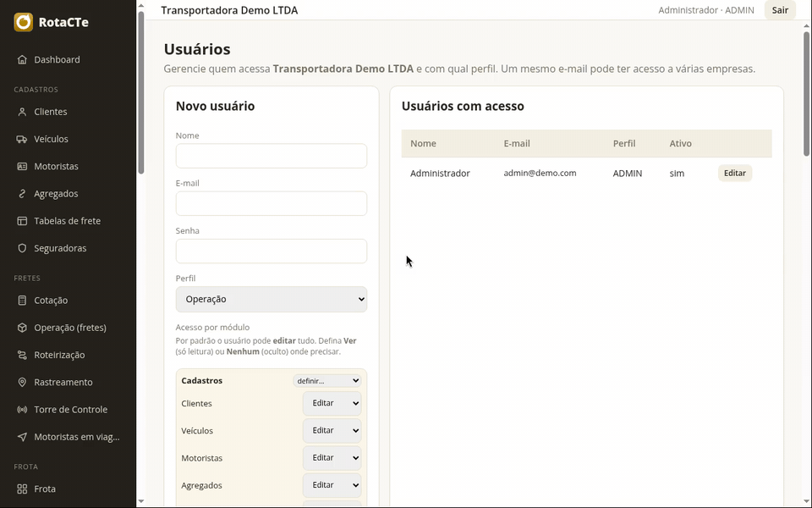Viewport: 812px width, 508px height.
Task: Click the Frota grid icon
Action: [22, 489]
